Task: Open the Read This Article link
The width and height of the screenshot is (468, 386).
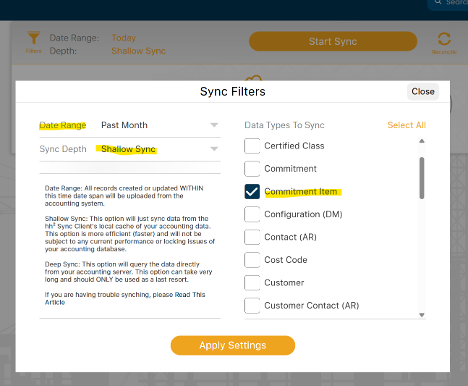Action: tap(125, 298)
